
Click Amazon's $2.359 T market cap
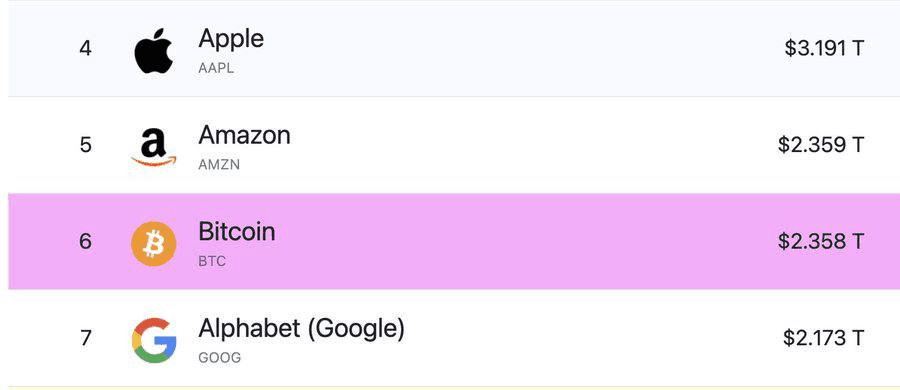point(820,145)
